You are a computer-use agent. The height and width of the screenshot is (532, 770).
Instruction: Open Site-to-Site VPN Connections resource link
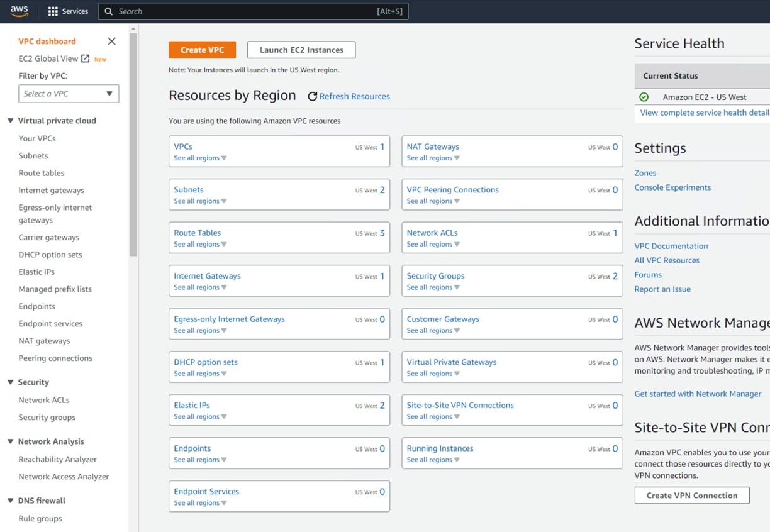(x=460, y=406)
